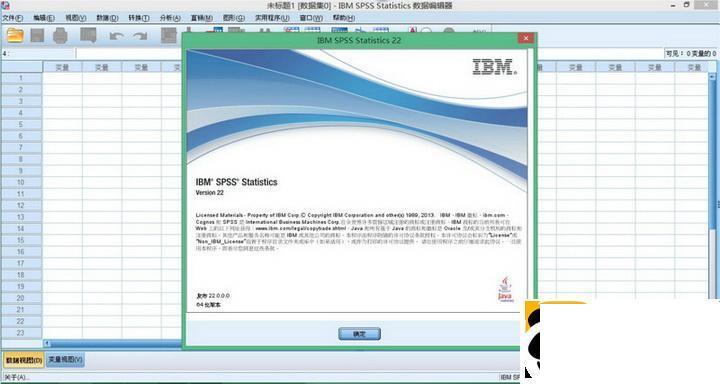Image resolution: width=720 pixels, height=384 pixels.
Task: Select row header 7
Action: coord(21,147)
